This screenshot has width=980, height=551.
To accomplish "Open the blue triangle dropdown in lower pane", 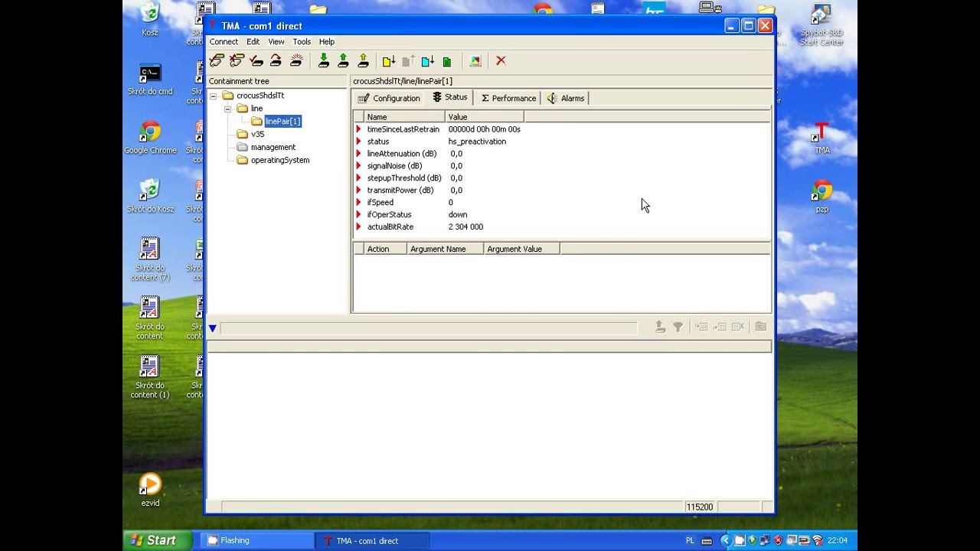I will coord(213,328).
